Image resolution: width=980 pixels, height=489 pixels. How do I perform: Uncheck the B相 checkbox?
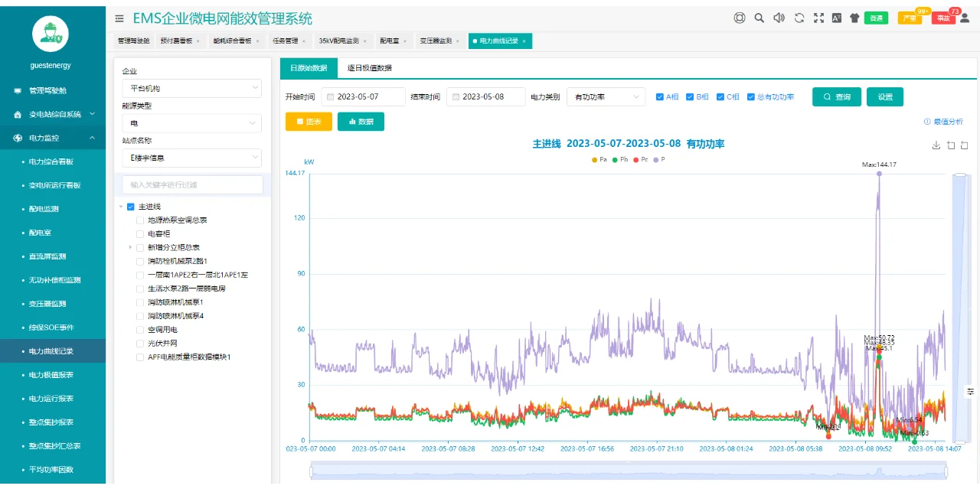(691, 96)
